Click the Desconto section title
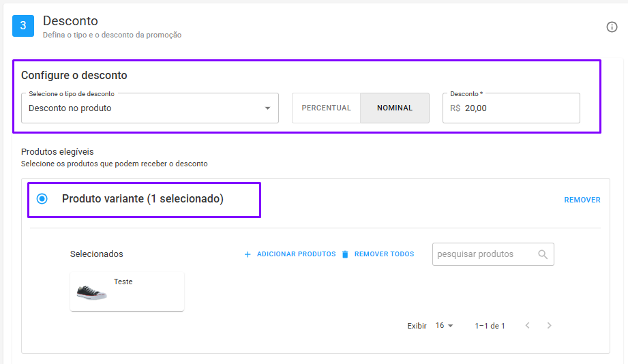628x364 pixels. coord(70,21)
